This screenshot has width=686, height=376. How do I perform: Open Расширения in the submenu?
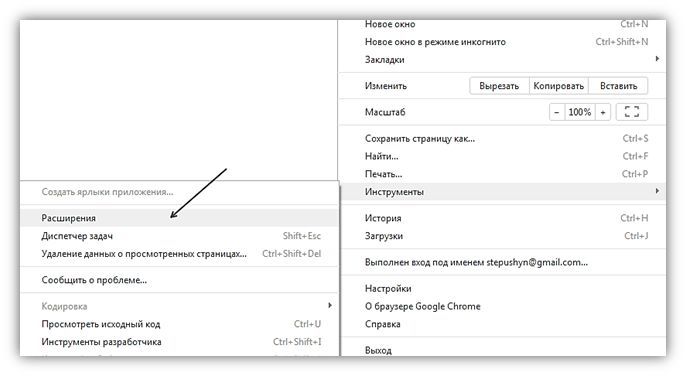pyautogui.click(x=179, y=218)
